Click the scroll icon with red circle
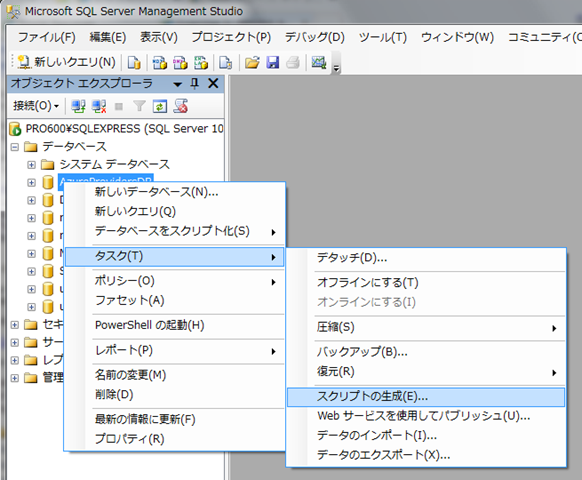The height and width of the screenshot is (480, 582). click(x=181, y=106)
